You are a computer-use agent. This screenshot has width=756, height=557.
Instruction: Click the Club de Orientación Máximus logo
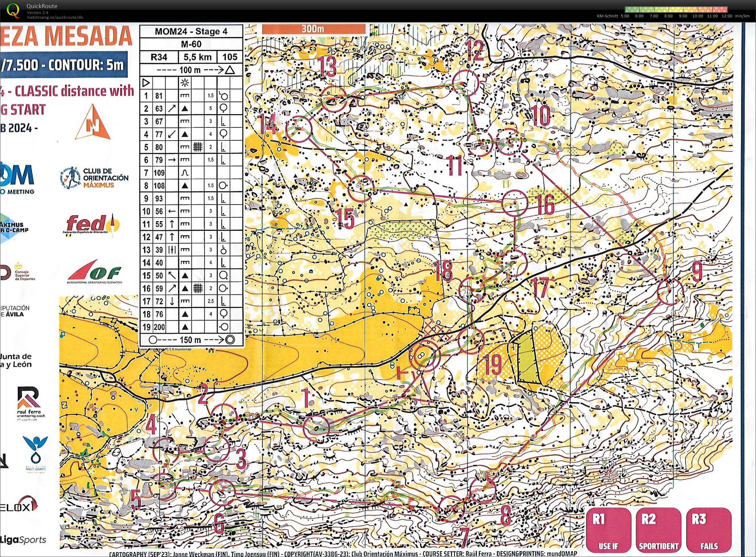point(95,178)
